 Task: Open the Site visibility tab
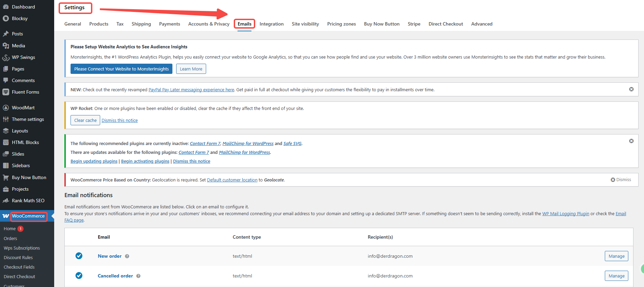305,24
